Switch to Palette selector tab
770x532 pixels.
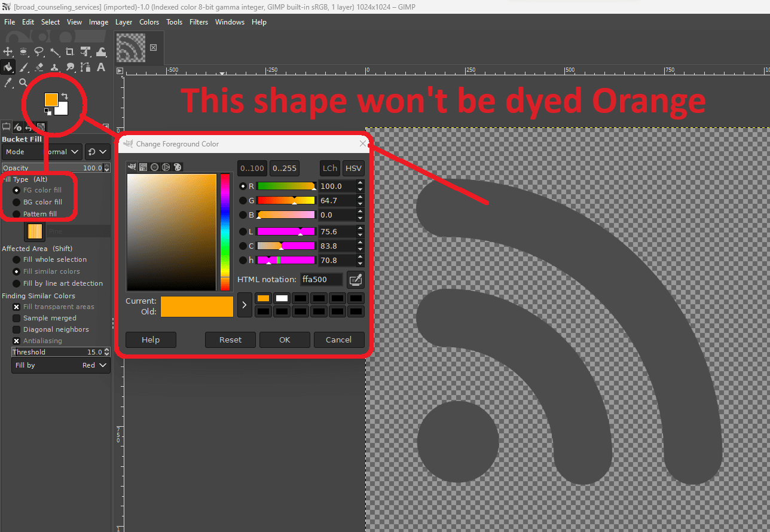coord(178,167)
